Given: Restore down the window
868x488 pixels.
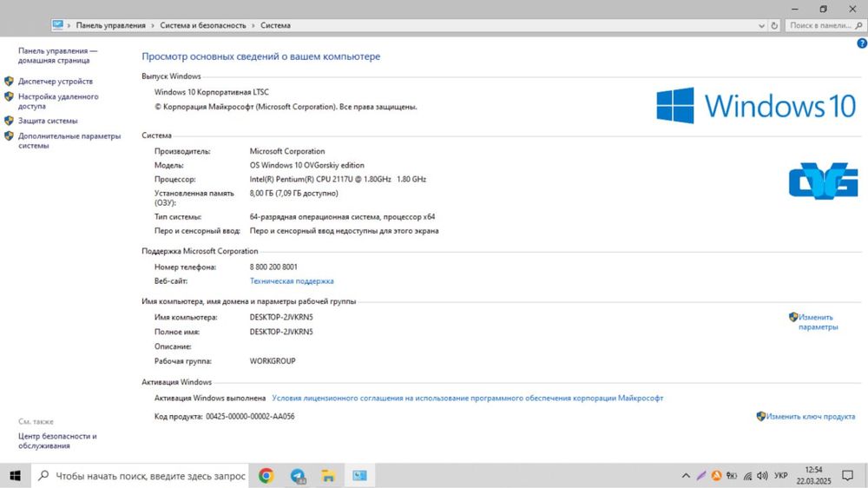Looking at the screenshot, I should coord(823,9).
